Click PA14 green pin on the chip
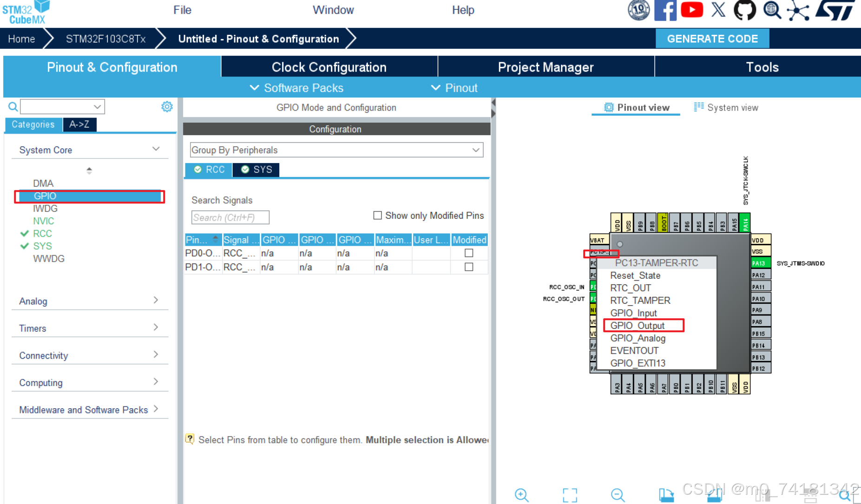The width and height of the screenshot is (861, 504). [x=745, y=222]
